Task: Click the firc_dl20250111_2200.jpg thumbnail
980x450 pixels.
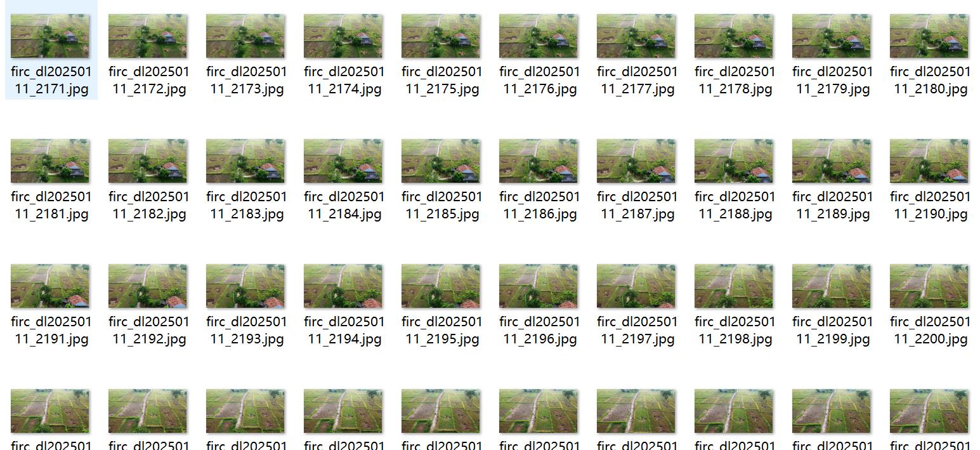Action: (x=929, y=286)
